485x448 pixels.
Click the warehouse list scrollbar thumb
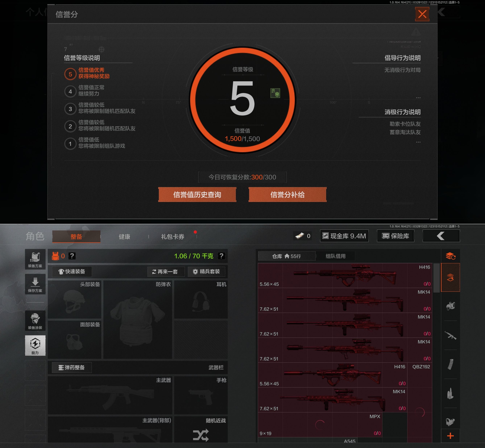[x=436, y=278]
